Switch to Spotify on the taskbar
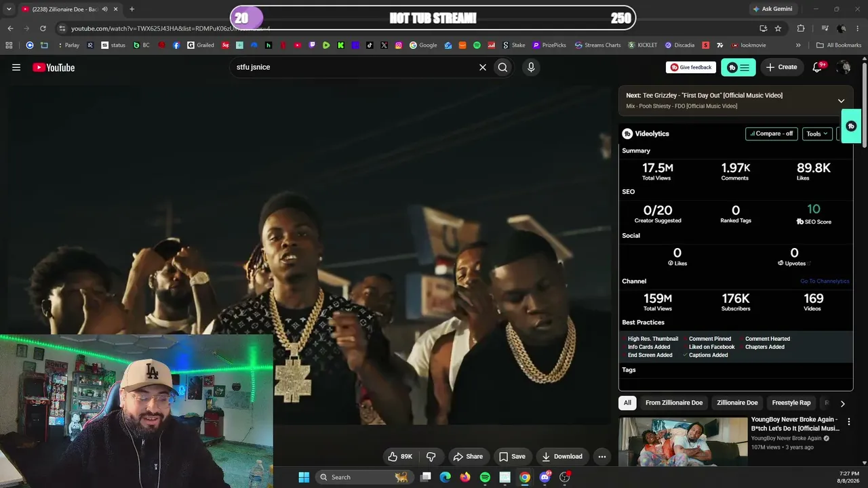 click(x=485, y=477)
